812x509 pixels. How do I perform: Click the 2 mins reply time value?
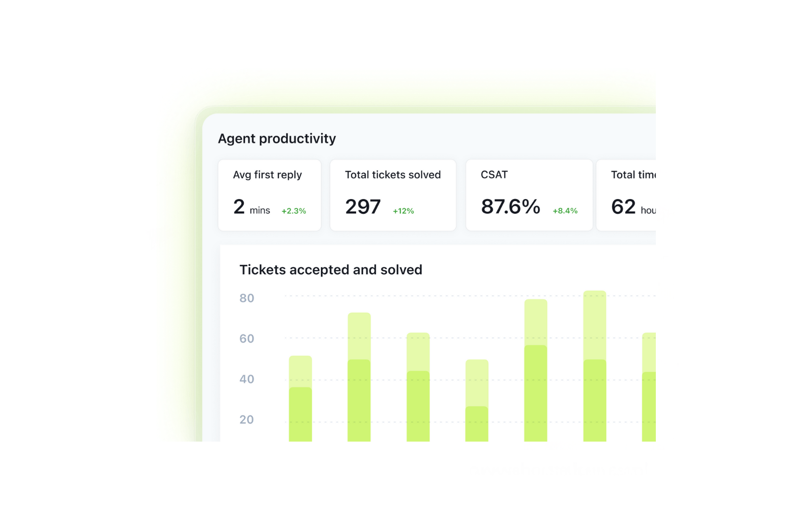(238, 207)
